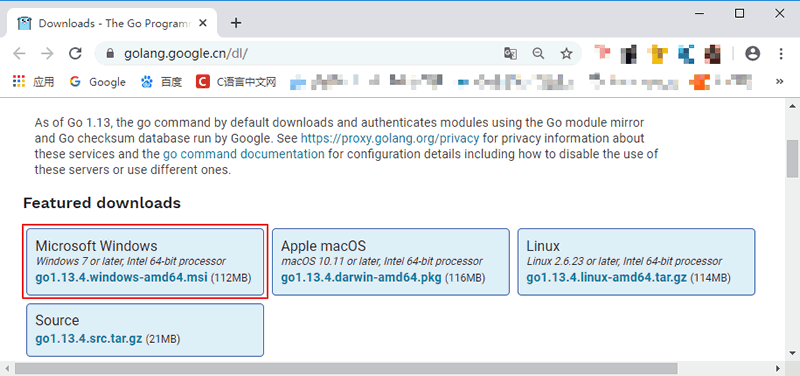This screenshot has width=800, height=376.
Task: Click the forward navigation arrow
Action: pyautogui.click(x=47, y=54)
